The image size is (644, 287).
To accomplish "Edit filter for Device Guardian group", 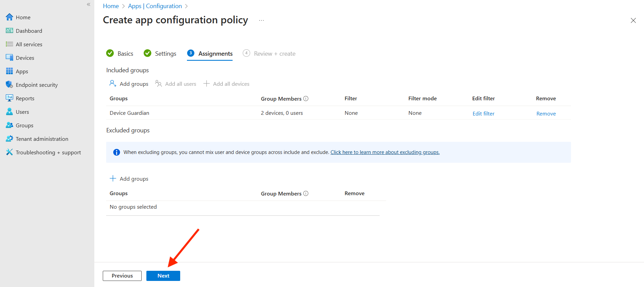I will tap(483, 114).
